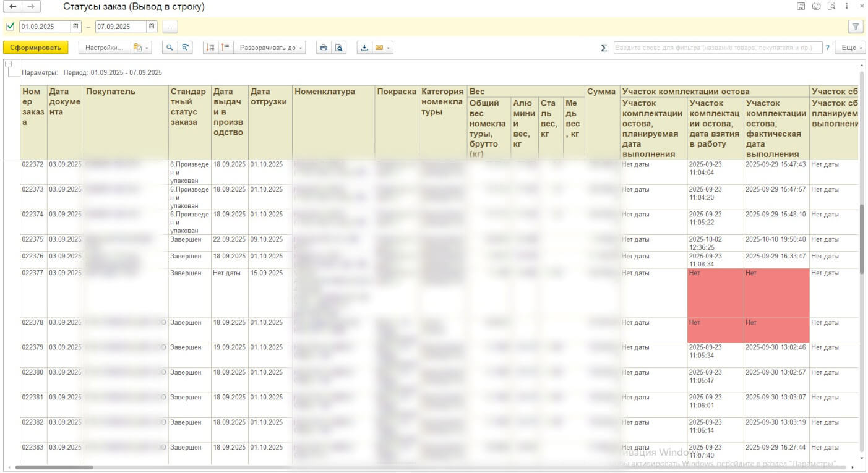The height and width of the screenshot is (473, 868).
Task: Open the 'Еще' menu
Action: 849,48
